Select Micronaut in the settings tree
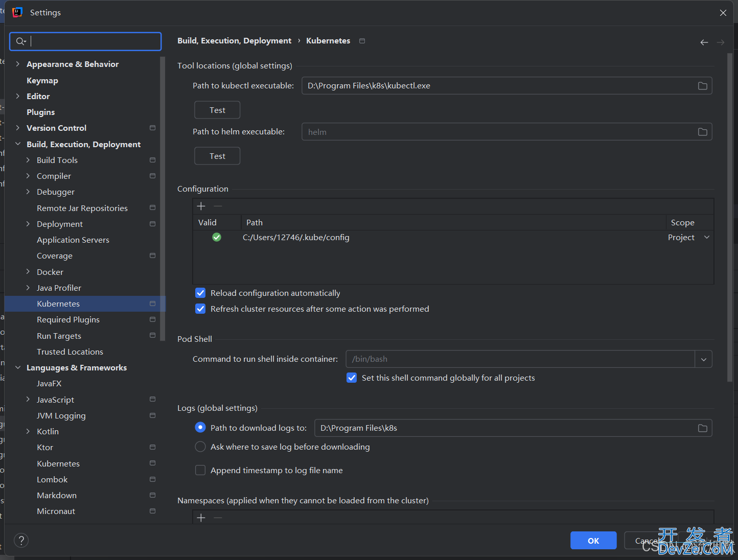 56,511
